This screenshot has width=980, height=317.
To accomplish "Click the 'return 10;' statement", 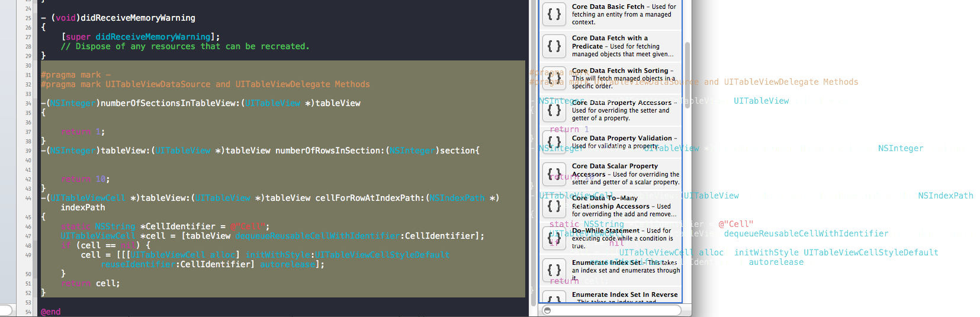I will [85, 179].
